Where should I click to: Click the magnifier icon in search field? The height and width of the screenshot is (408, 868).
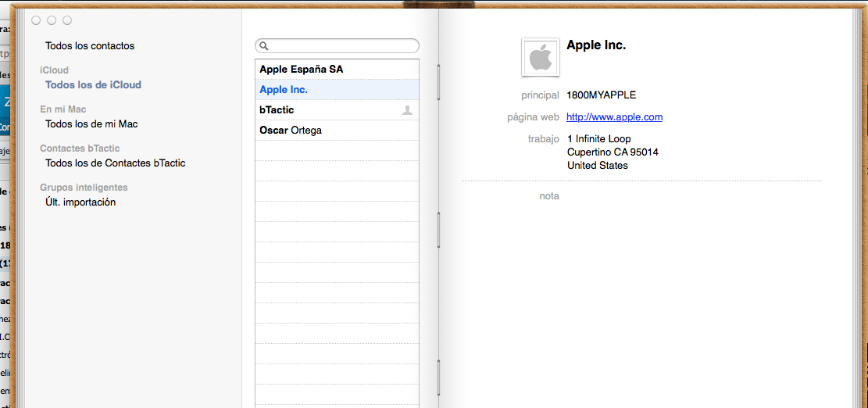coord(264,46)
